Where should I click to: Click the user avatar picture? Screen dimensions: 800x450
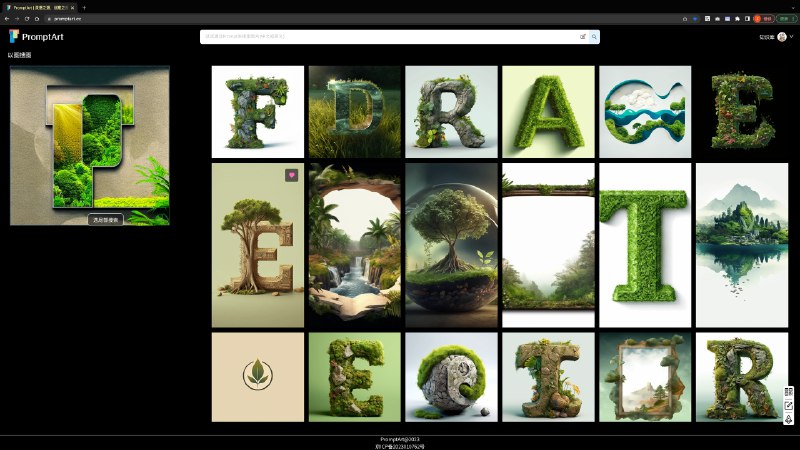tap(782, 37)
